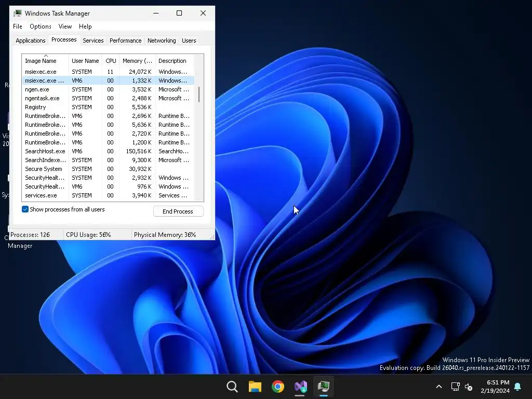Select RuntimeBroker row using 1,200 K
The image size is (532, 399).
(x=108, y=142)
